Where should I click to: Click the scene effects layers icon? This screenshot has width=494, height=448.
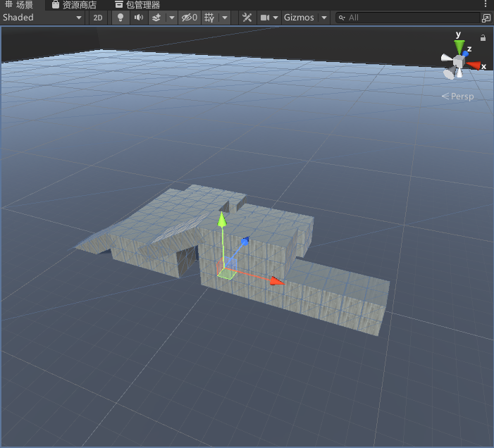(x=156, y=18)
